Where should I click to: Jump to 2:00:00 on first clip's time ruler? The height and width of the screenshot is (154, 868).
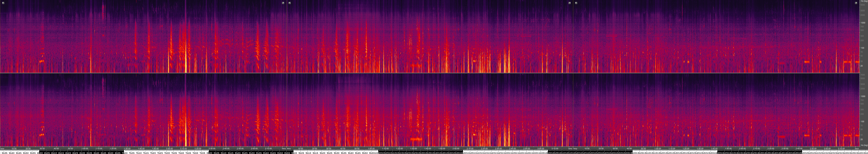[x=170, y=148]
